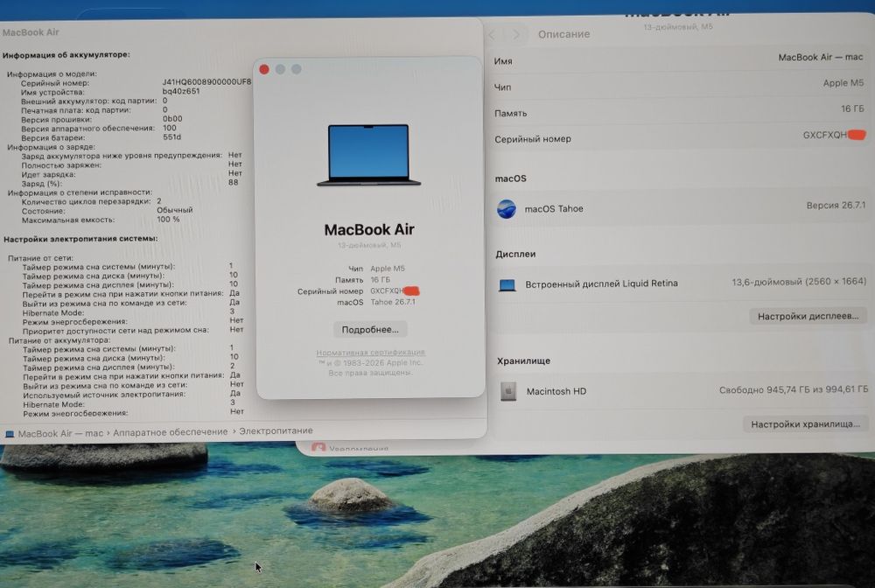The height and width of the screenshot is (588, 875).
Task: Click the 'Macintosh HD' name text
Action: click(x=556, y=391)
